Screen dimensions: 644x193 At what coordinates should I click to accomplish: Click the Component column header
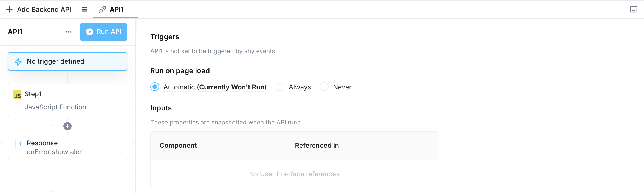tap(178, 146)
